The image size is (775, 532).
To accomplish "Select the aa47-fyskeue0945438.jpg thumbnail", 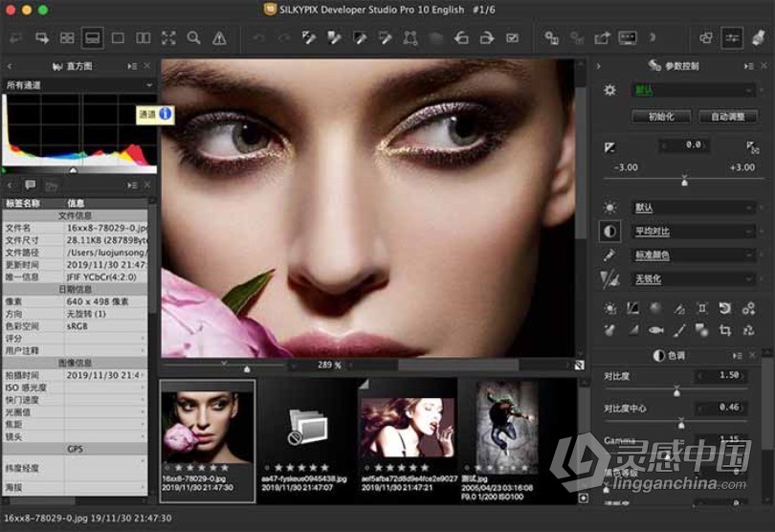I will tap(306, 440).
